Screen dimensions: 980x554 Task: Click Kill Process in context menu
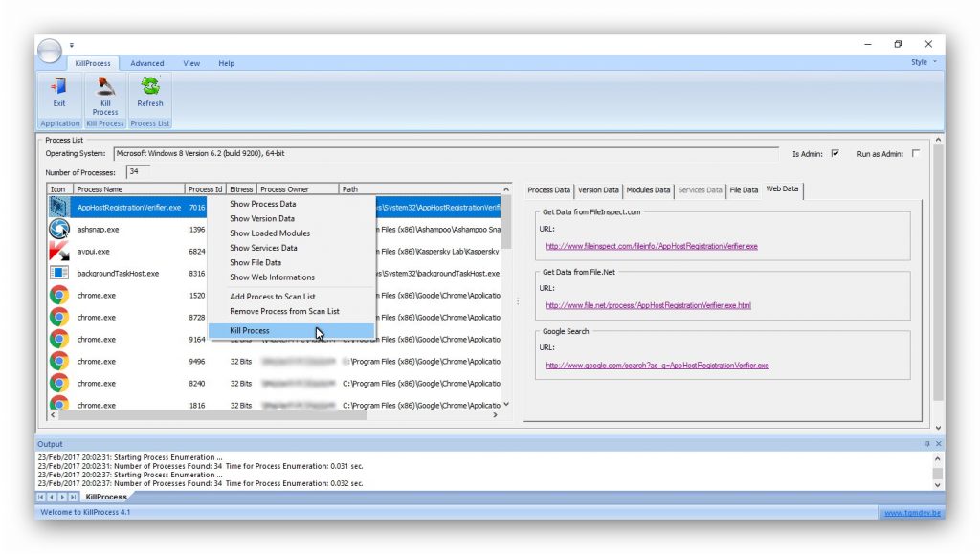[292, 330]
